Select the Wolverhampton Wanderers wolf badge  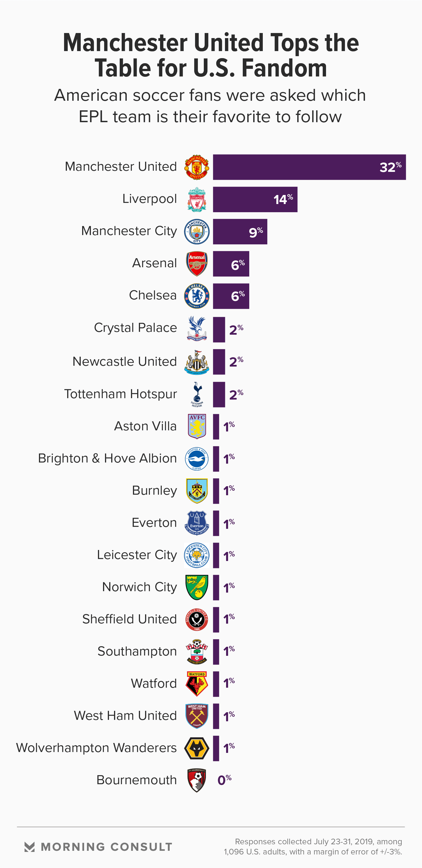click(x=197, y=748)
